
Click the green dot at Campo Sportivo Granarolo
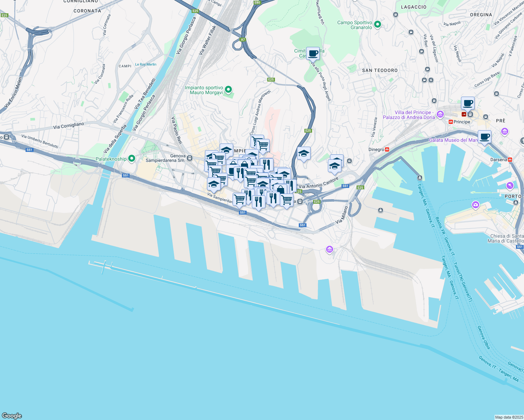378,24
